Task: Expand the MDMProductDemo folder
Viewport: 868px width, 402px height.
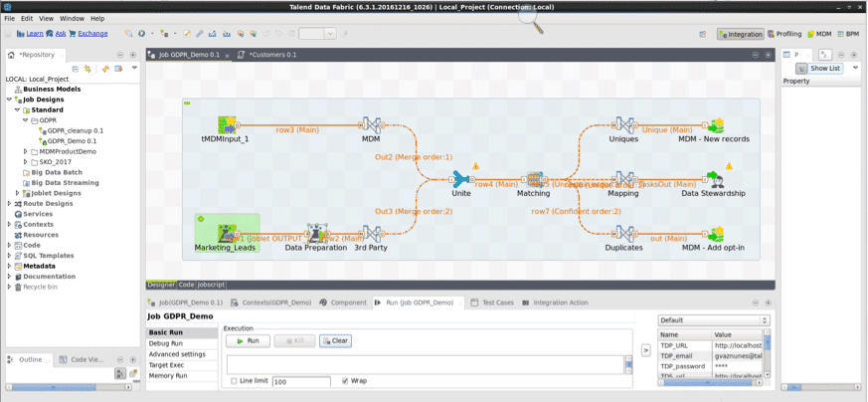Action: [26, 151]
